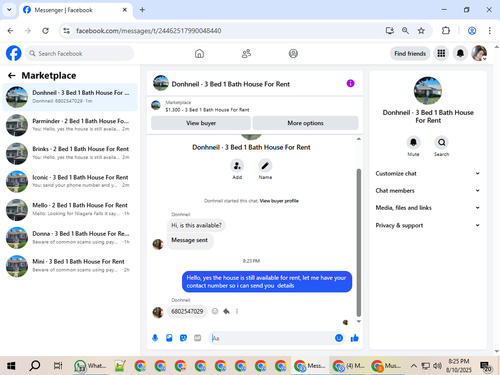Open the profile circle tab icon

pos(293,53)
